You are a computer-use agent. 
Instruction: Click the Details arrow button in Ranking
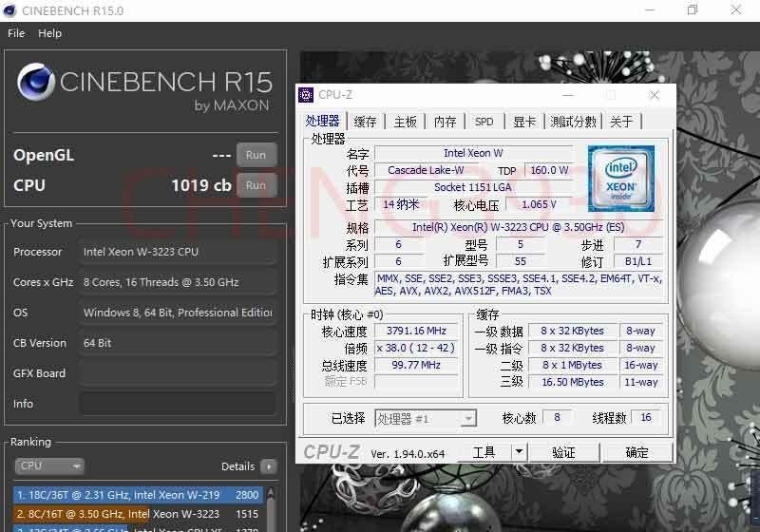[x=268, y=466]
